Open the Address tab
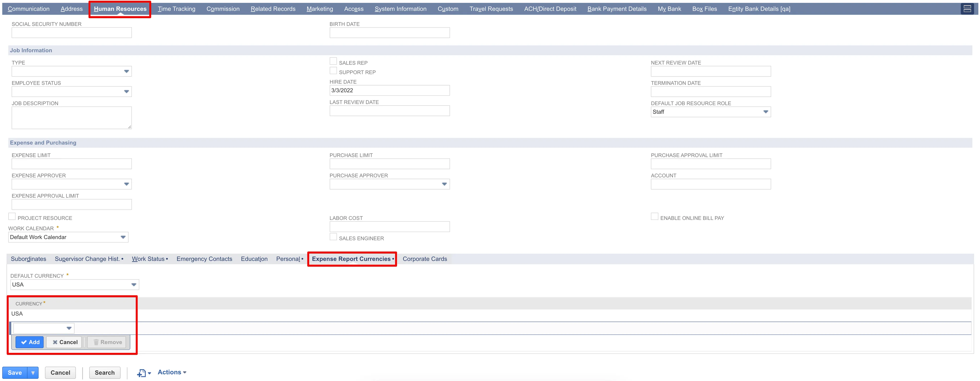The height and width of the screenshot is (381, 980). [72, 9]
